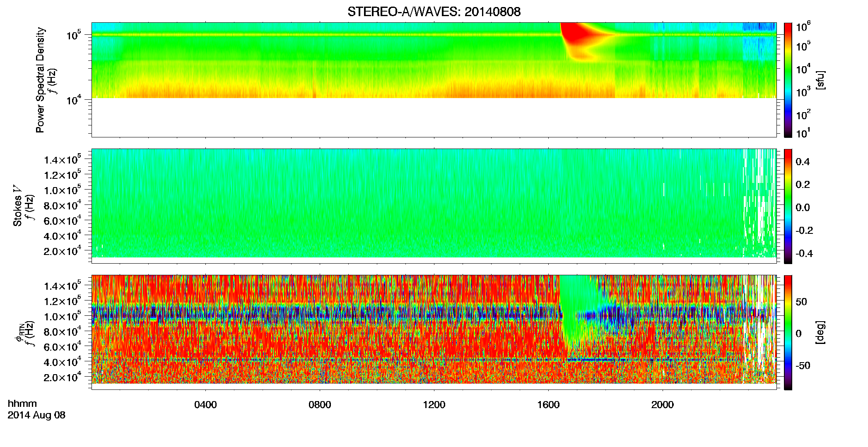The height and width of the screenshot is (447, 868).
Task: Select the [sfu] unit label
Action: (x=820, y=80)
